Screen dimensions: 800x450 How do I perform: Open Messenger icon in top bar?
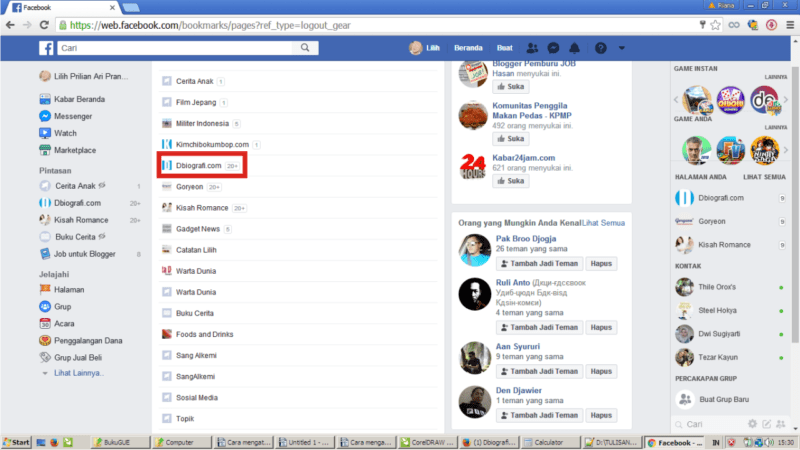pyautogui.click(x=553, y=48)
